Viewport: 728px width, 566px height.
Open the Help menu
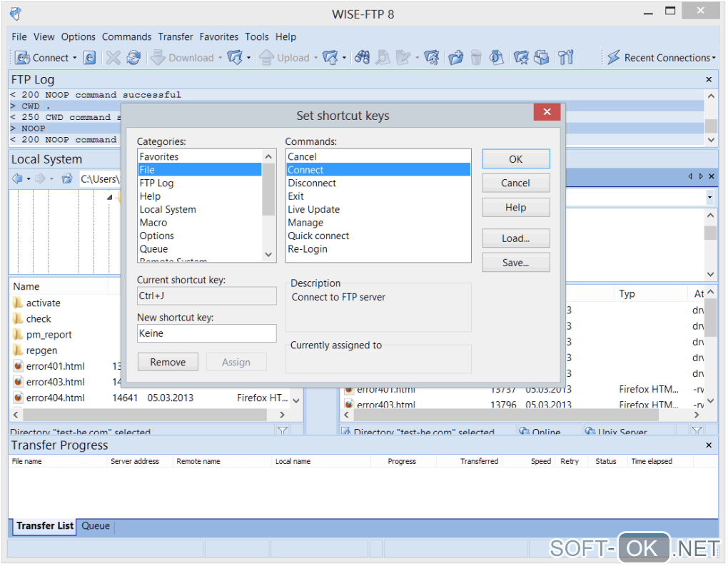(285, 36)
